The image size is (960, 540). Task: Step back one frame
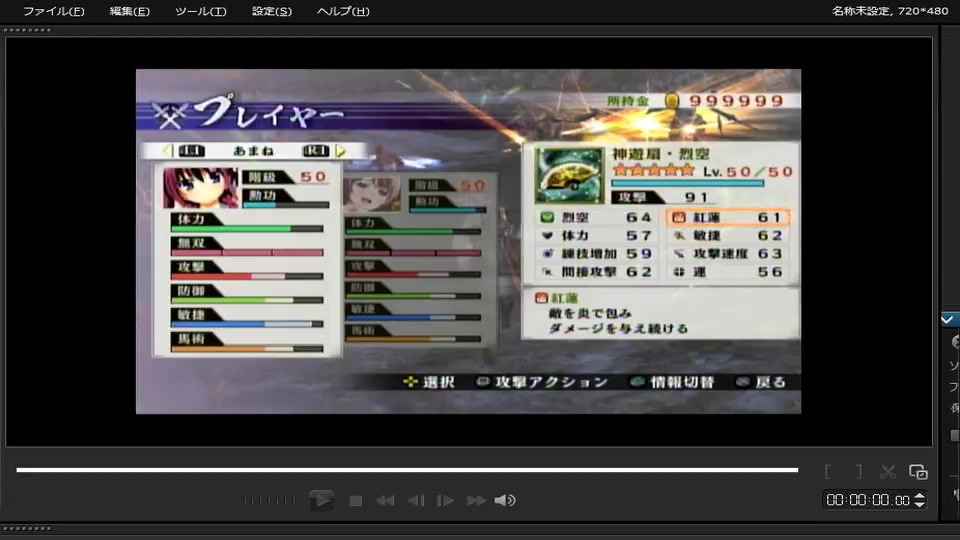[x=416, y=501]
